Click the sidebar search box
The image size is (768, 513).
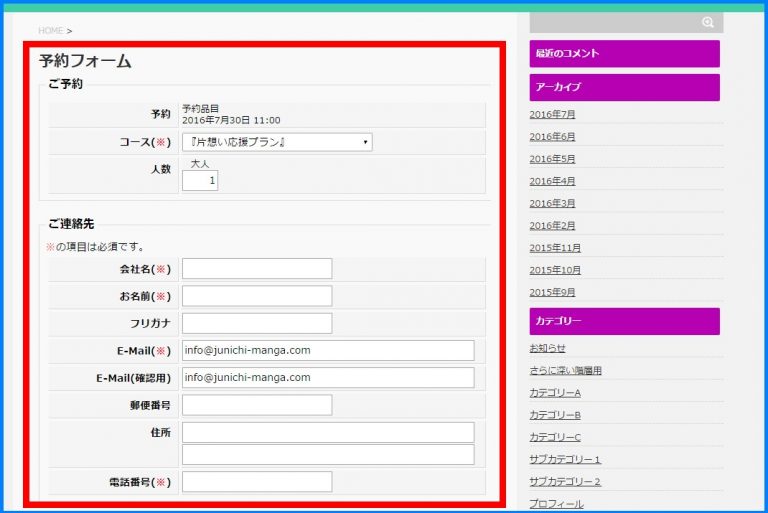[612, 22]
